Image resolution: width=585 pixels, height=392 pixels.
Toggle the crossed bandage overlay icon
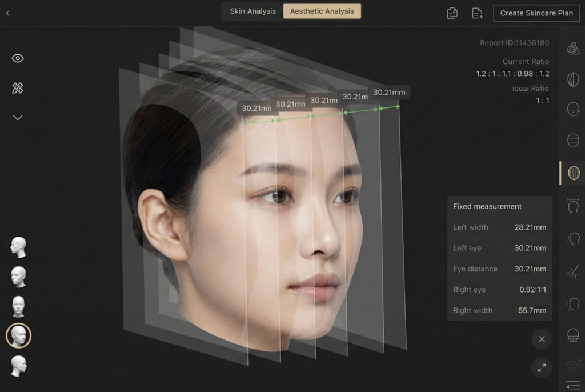point(18,88)
